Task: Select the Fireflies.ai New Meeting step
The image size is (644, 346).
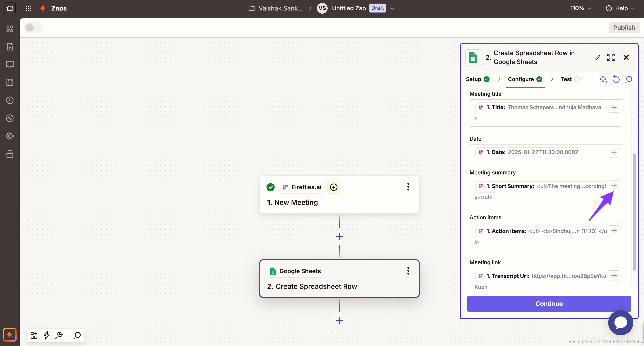Action: click(x=339, y=195)
